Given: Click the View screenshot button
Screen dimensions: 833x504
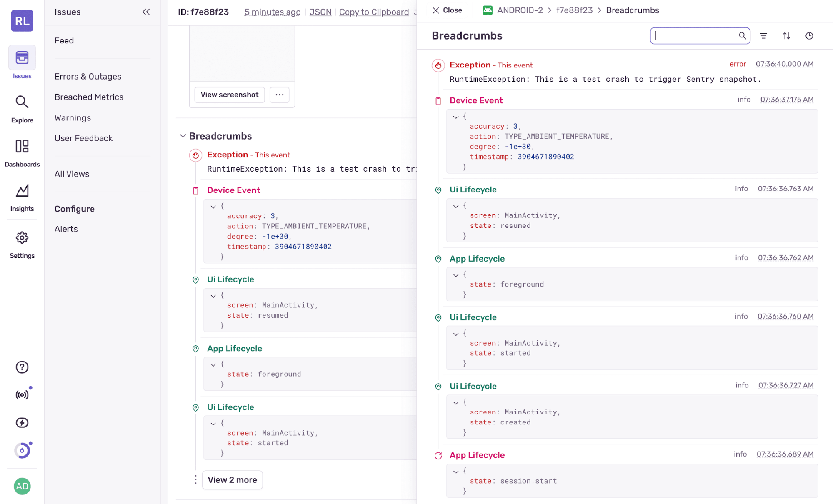Looking at the screenshot, I should pyautogui.click(x=229, y=95).
